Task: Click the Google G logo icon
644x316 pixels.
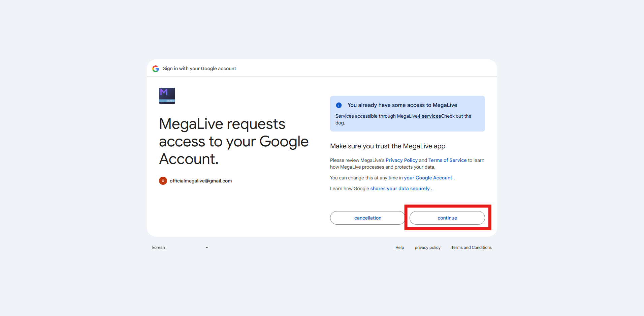Action: tap(156, 69)
